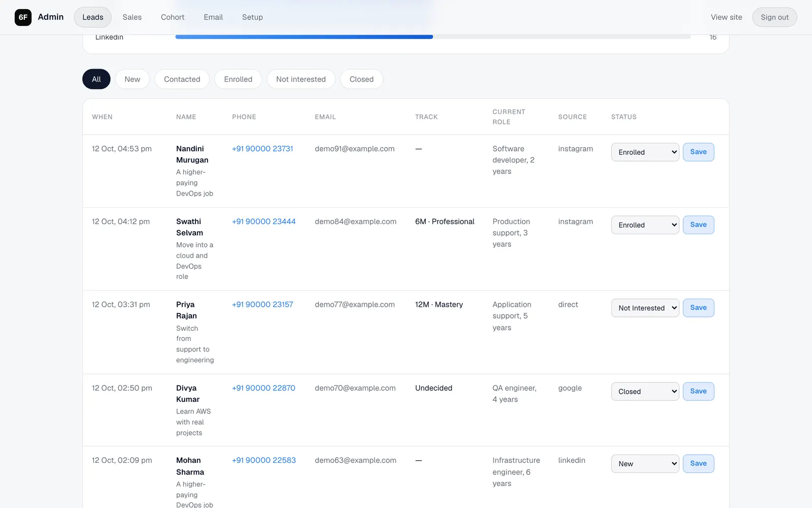Save Swathi Selvam's lead status
This screenshot has height=508, width=812.
pos(698,225)
